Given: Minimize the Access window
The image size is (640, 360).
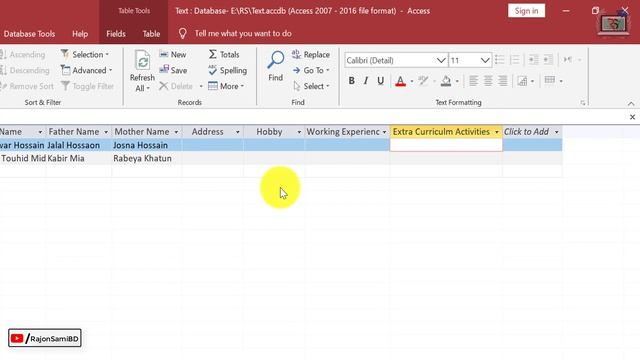Looking at the screenshot, I should (566, 11).
